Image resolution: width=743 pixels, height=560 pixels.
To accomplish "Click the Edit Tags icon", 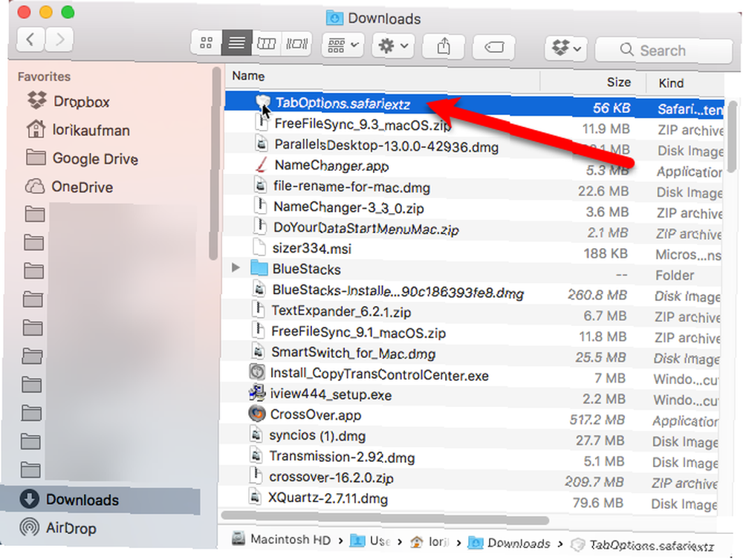I will pos(494,47).
